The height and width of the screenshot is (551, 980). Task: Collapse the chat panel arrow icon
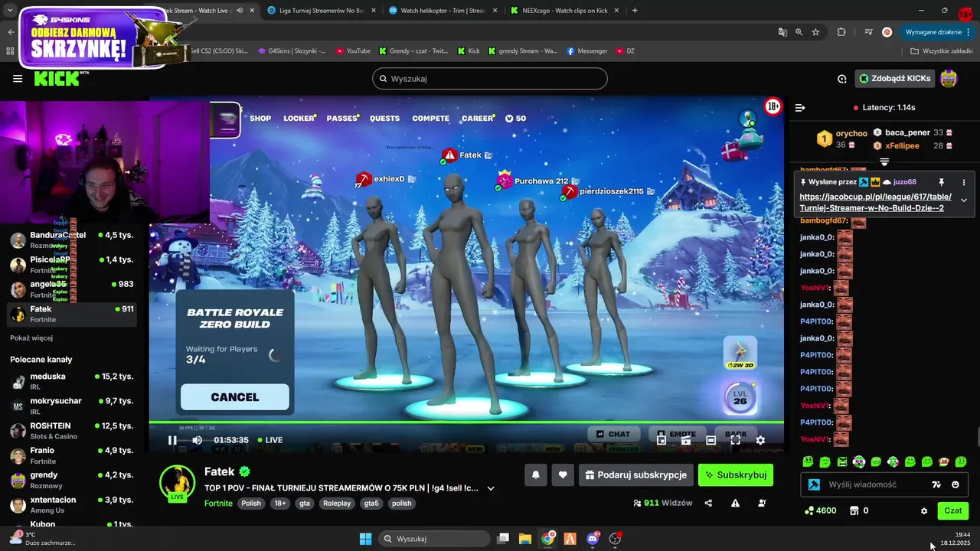coord(800,108)
